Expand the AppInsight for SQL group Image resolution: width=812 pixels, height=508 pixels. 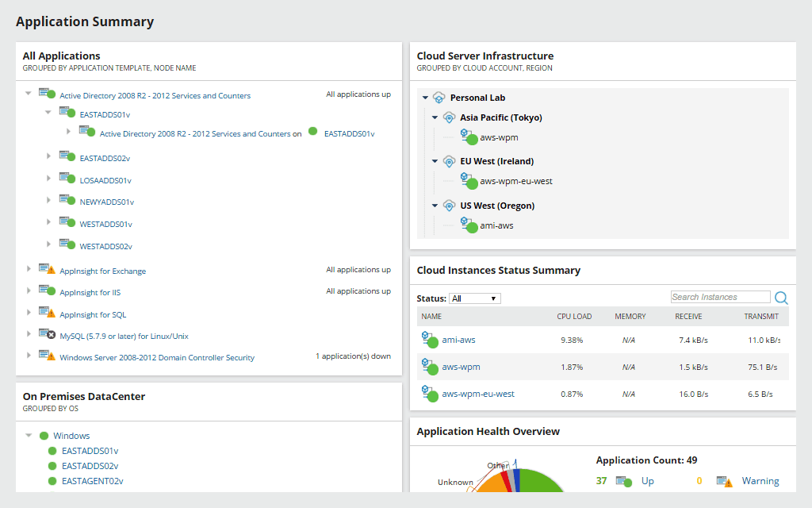pos(29,313)
